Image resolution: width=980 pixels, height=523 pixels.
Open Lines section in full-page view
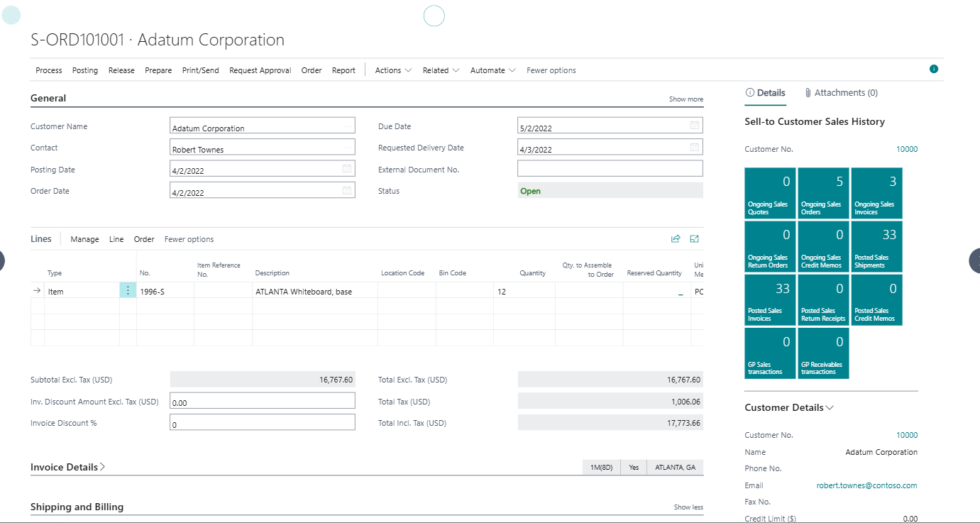click(694, 239)
